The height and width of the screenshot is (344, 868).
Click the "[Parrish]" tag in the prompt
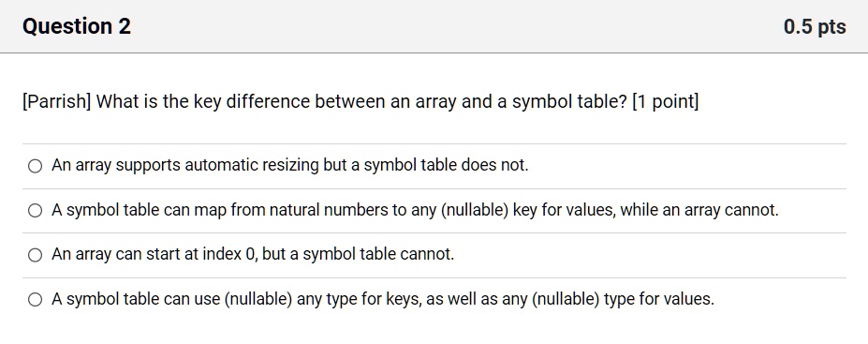pyautogui.click(x=56, y=102)
